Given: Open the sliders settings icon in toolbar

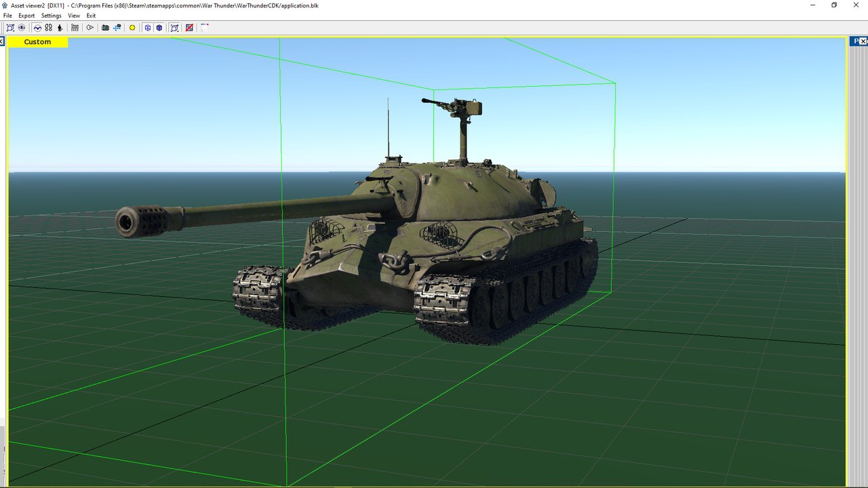Looking at the screenshot, I should 75,28.
